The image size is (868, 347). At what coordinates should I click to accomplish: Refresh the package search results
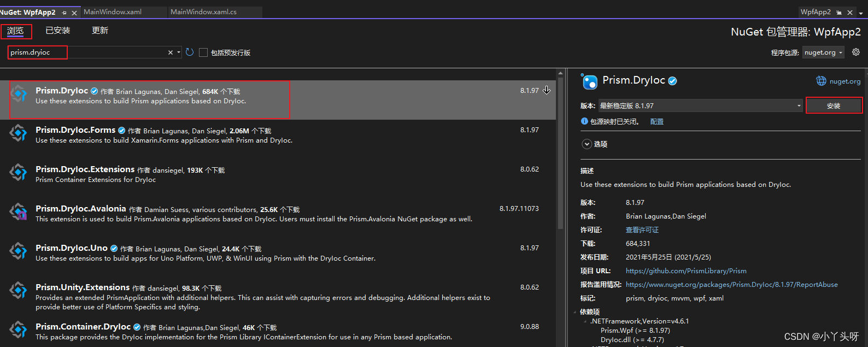click(x=190, y=52)
